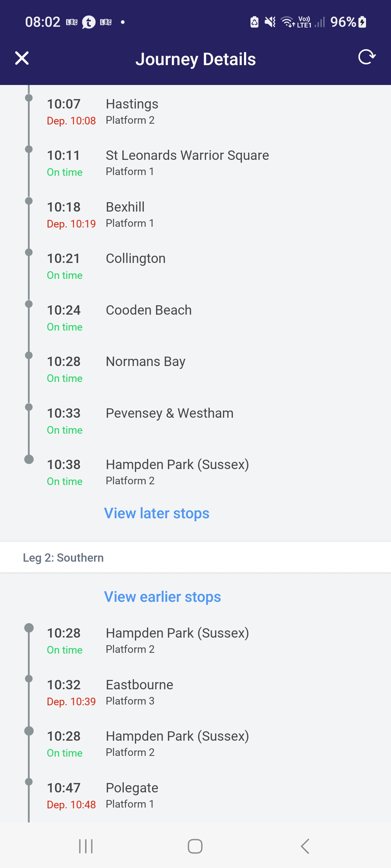Expand View later stops link
This screenshot has width=391, height=868.
coord(156,513)
